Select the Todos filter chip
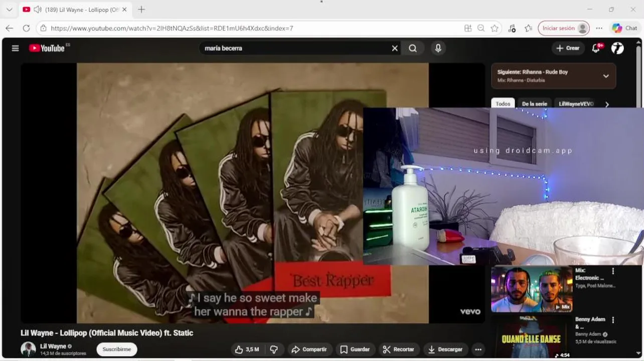Image resolution: width=644 pixels, height=361 pixels. tap(503, 104)
